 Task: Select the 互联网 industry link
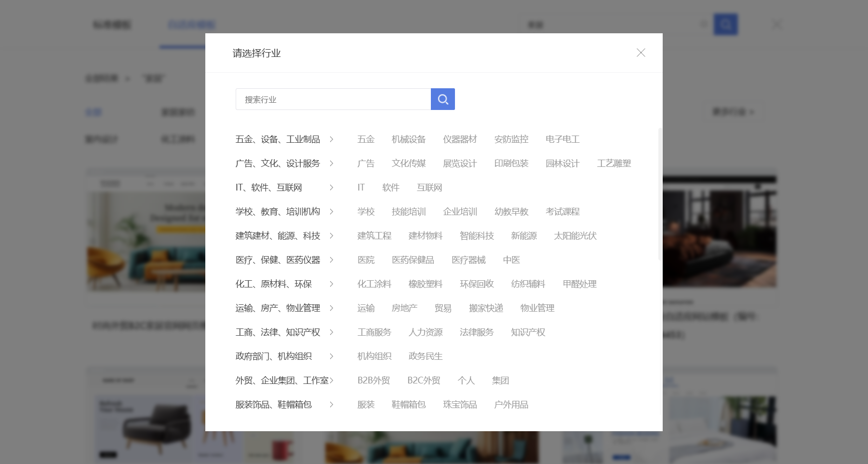[429, 187]
